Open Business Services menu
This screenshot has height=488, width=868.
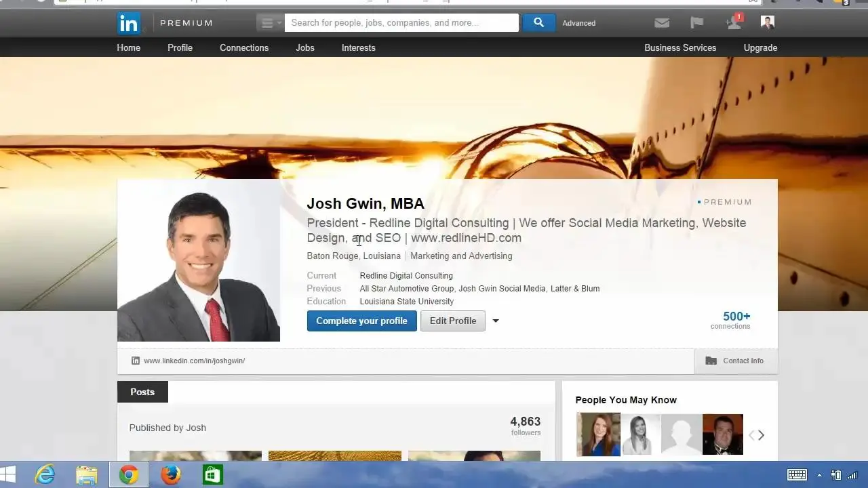(680, 47)
